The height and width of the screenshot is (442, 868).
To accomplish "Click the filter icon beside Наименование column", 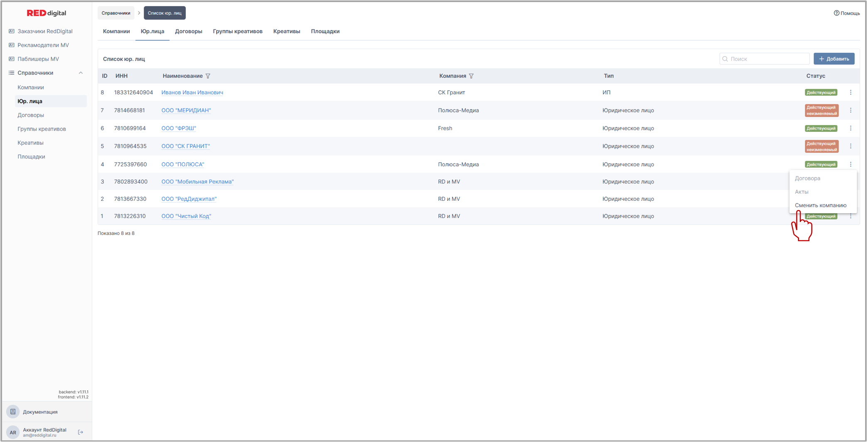I will tap(208, 76).
